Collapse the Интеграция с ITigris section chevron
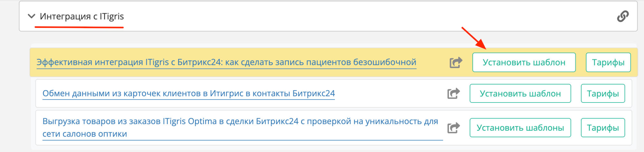Viewport: 644px width, 152px height. [31, 16]
